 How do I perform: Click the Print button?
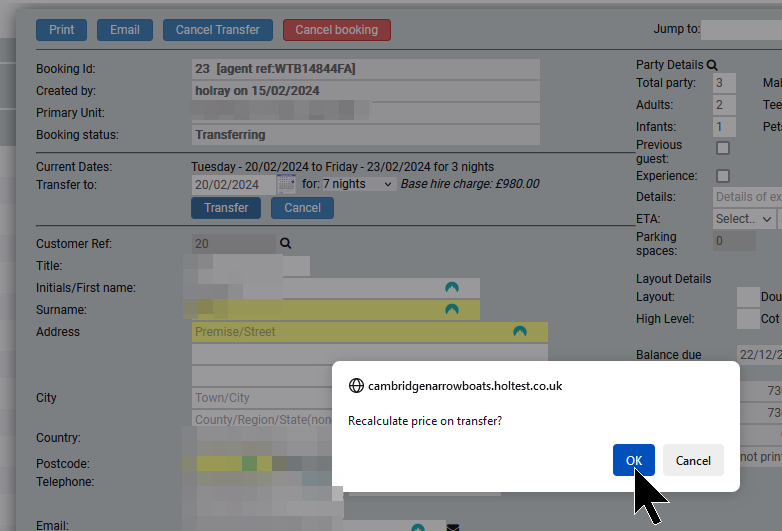[61, 30]
